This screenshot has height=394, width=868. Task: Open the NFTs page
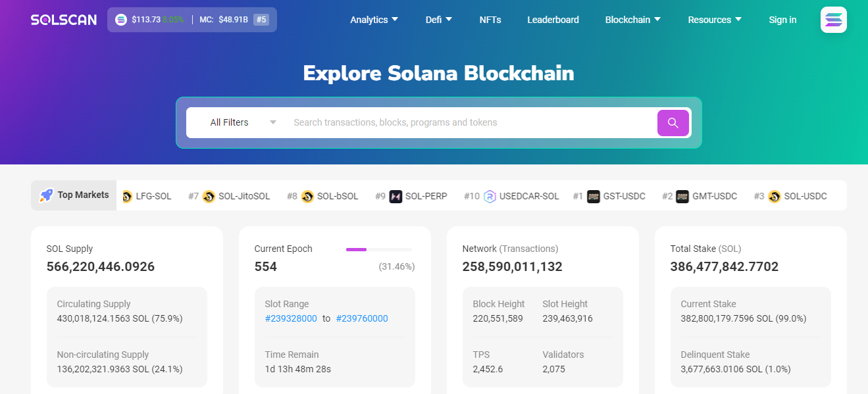click(x=490, y=20)
